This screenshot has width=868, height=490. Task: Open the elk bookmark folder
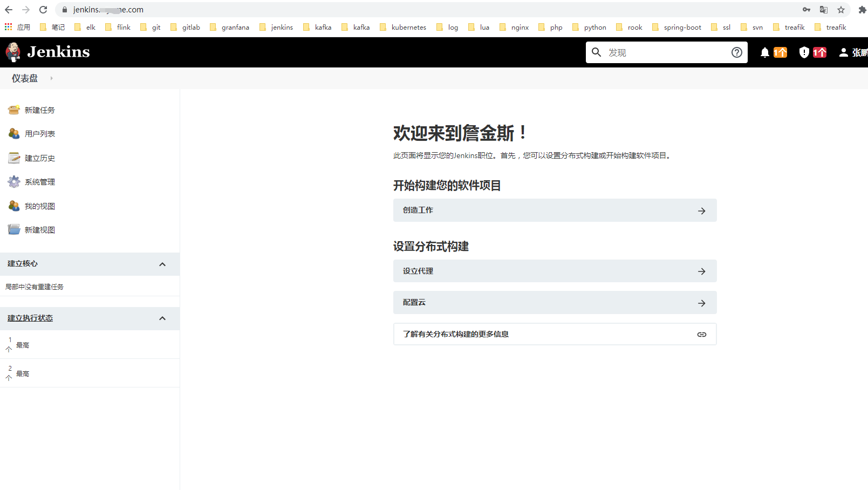point(85,27)
